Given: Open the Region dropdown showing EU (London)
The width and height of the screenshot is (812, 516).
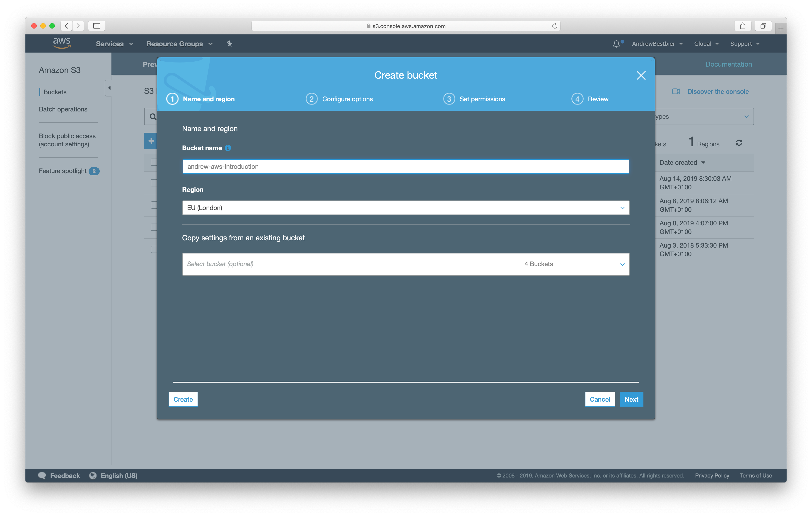Looking at the screenshot, I should (x=406, y=208).
